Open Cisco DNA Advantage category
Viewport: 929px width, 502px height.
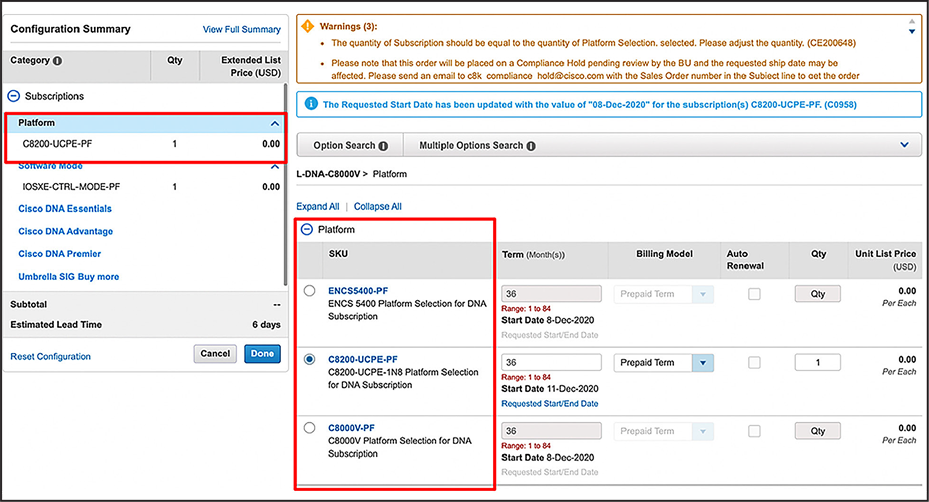pos(66,231)
